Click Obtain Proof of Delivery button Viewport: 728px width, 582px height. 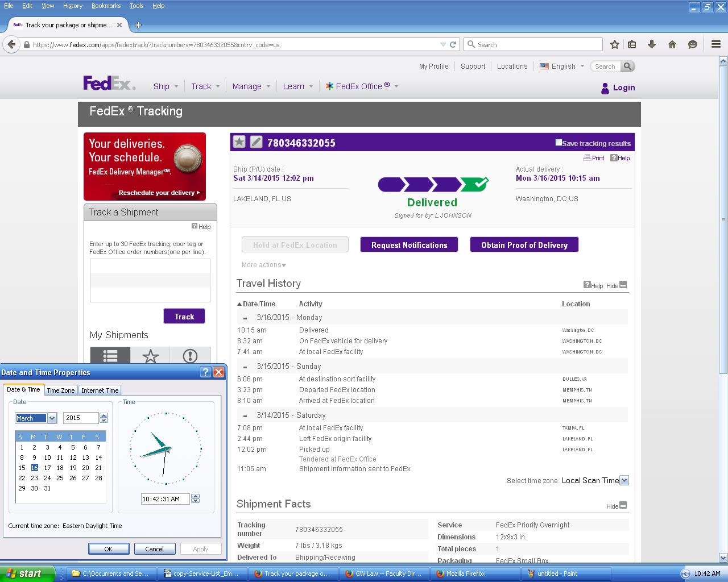[524, 245]
